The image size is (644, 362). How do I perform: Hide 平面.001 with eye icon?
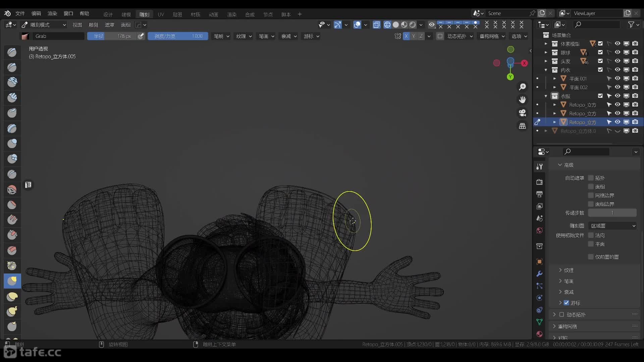618,78
